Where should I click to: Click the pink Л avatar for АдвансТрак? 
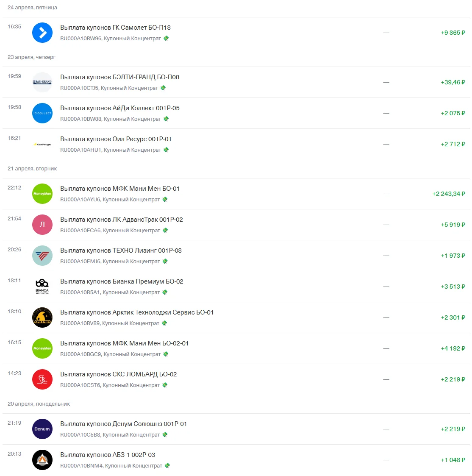42,225
